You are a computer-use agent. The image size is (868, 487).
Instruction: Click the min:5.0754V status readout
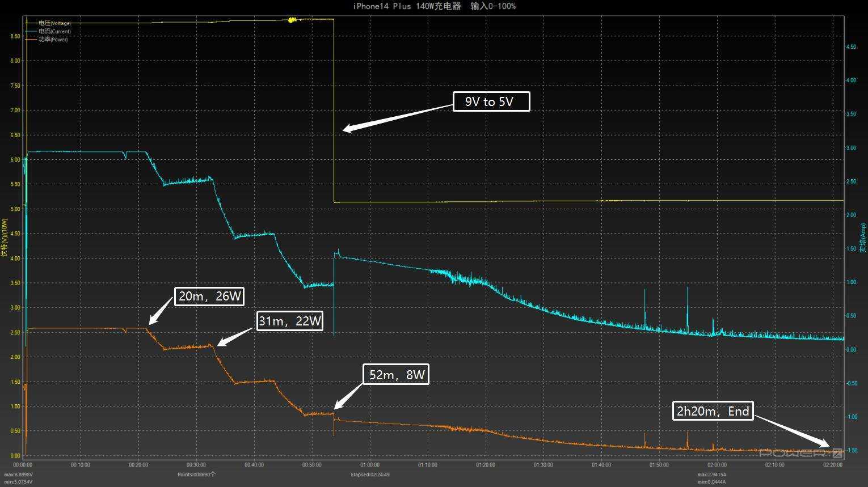[x=19, y=482]
